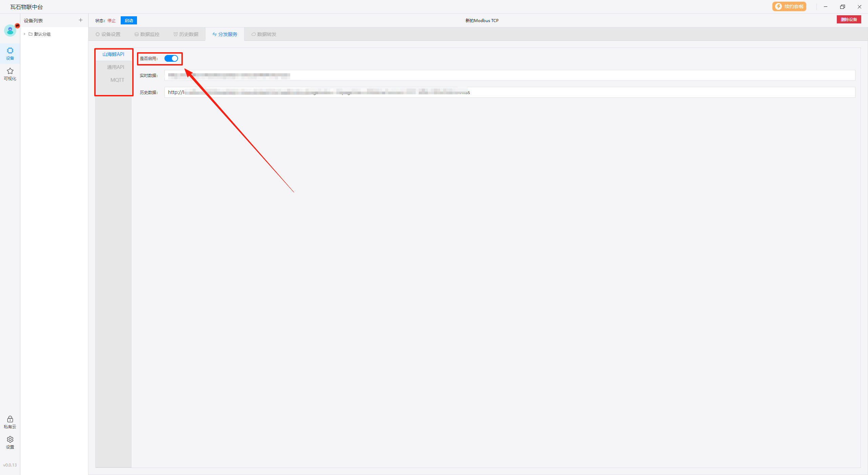
Task: Add a device with plus icon
Action: [x=80, y=20]
